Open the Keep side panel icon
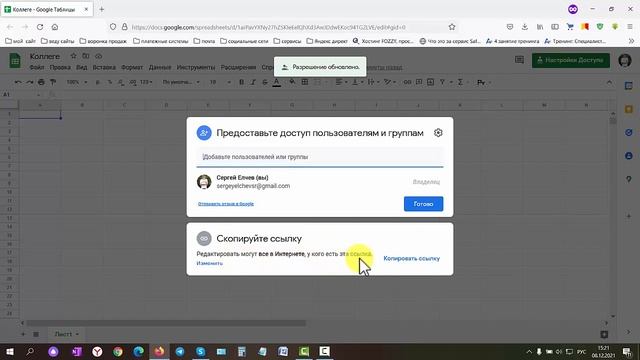640x360 pixels. (x=629, y=109)
